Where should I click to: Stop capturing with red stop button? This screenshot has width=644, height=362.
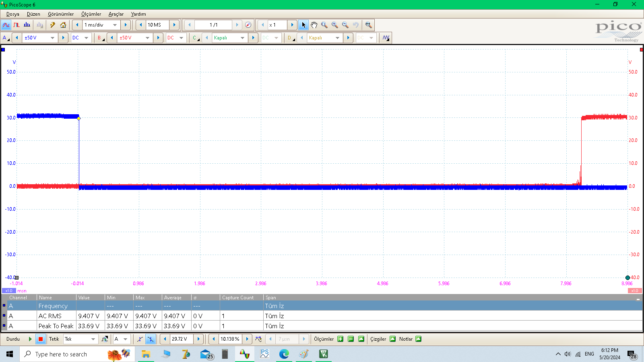41,339
